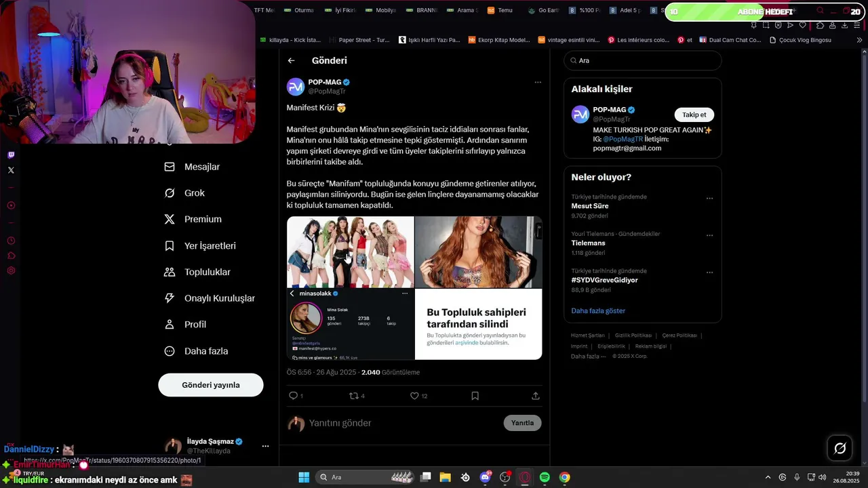Open Onaylı Kuruluşlar in the sidebar
This screenshot has height=488, width=868.
[x=210, y=298]
